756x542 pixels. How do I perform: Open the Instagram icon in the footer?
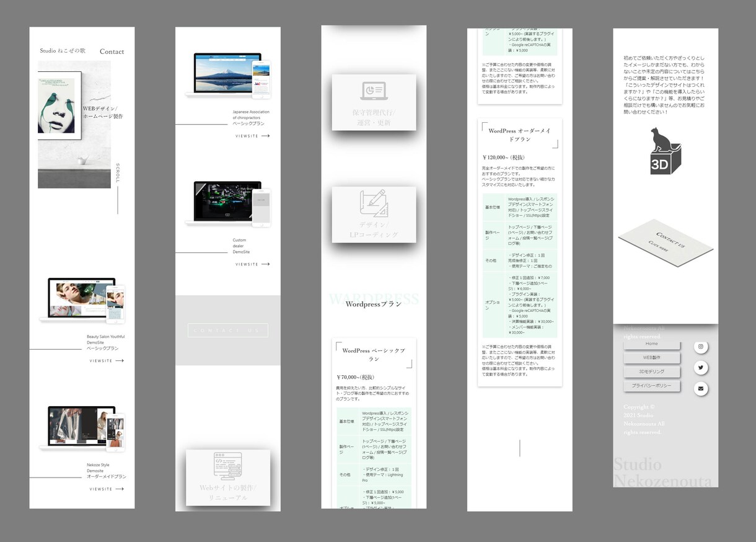click(x=701, y=347)
